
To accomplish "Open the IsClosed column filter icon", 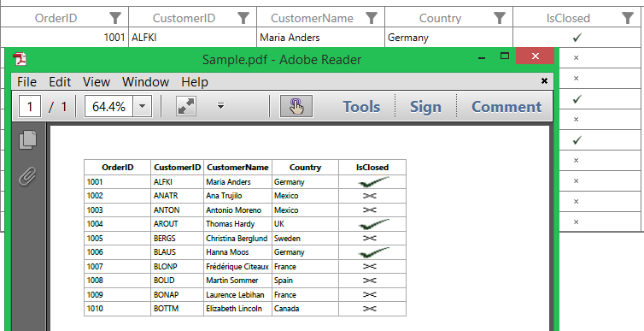I will tap(628, 18).
